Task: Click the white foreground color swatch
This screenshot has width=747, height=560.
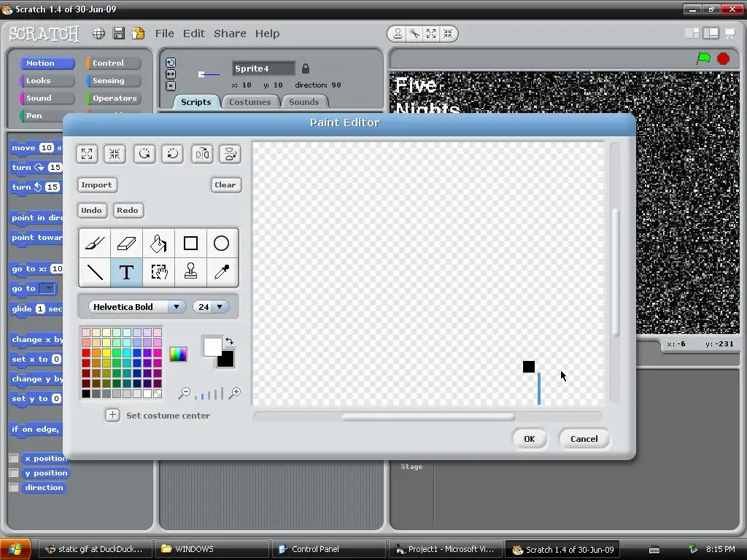Action: click(x=212, y=346)
